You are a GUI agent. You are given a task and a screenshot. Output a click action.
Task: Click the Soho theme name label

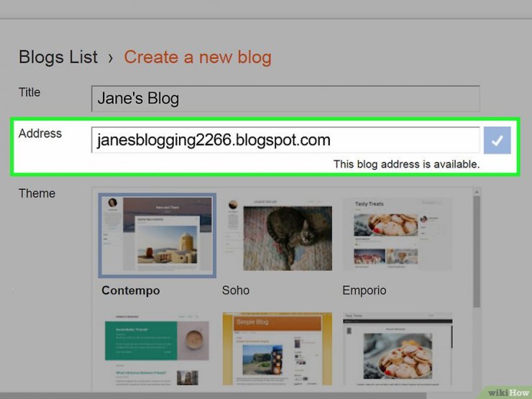[236, 290]
